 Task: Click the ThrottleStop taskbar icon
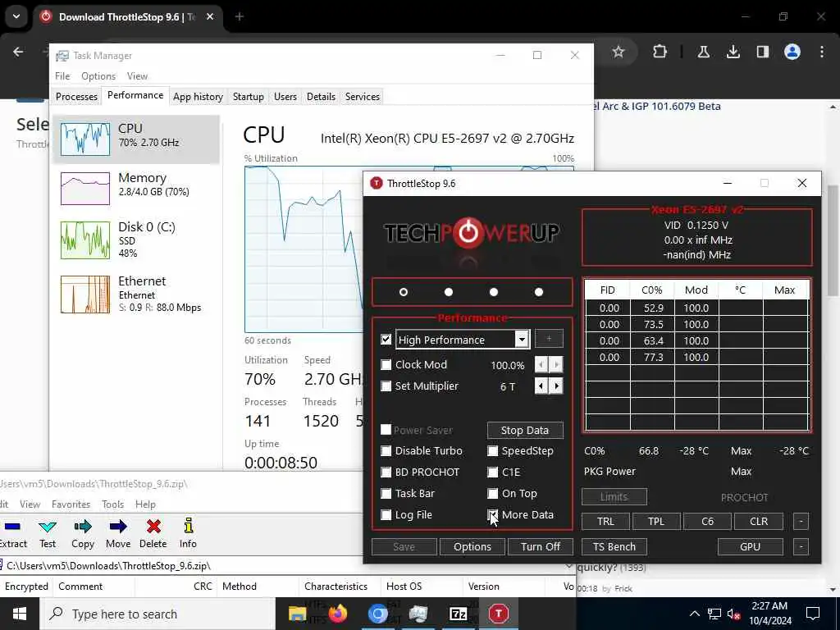click(x=498, y=614)
